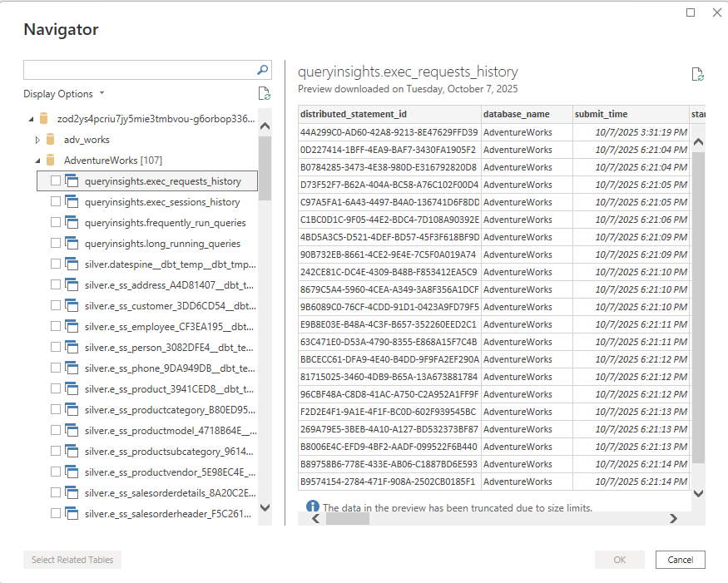Refresh the data preview icon
This screenshot has width=728, height=583.
point(698,75)
